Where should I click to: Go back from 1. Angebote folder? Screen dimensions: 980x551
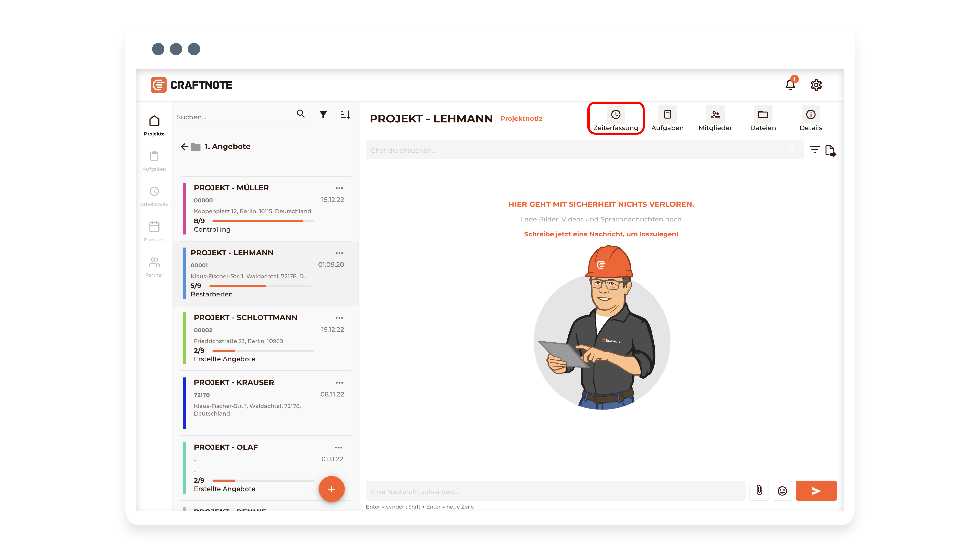tap(185, 147)
